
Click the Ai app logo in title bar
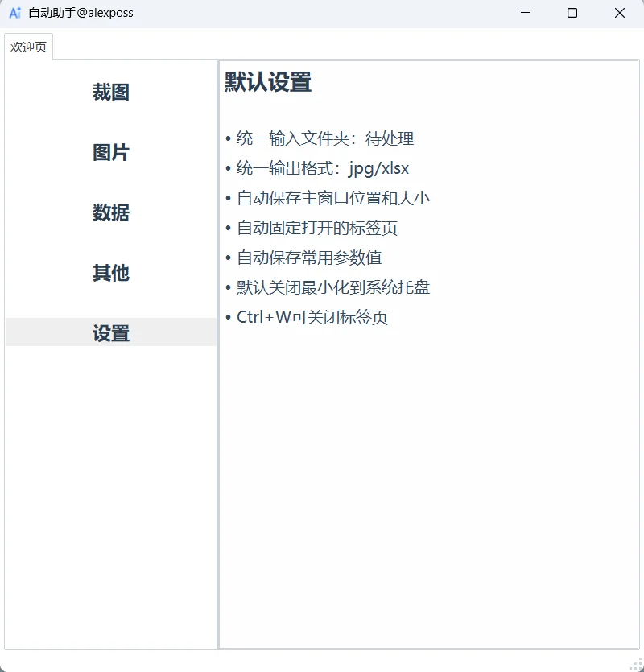14,13
